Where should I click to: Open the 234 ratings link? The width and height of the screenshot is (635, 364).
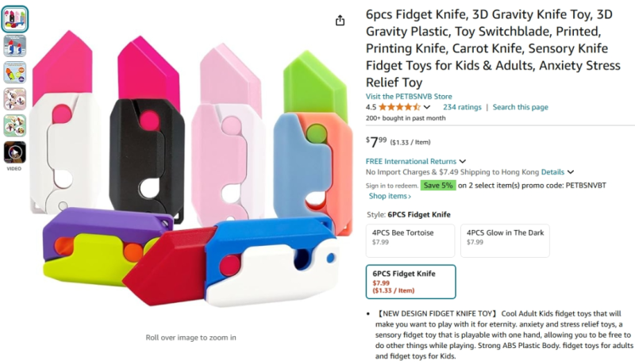click(462, 107)
